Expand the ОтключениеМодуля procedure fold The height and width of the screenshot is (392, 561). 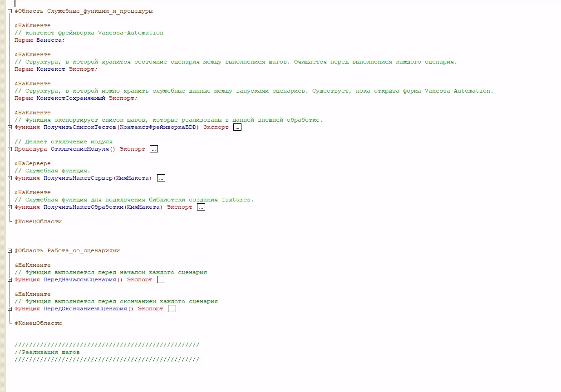point(10,149)
